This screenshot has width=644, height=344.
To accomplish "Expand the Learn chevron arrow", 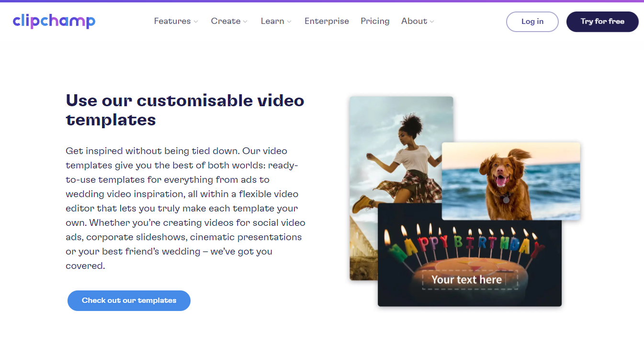I will pos(289,22).
